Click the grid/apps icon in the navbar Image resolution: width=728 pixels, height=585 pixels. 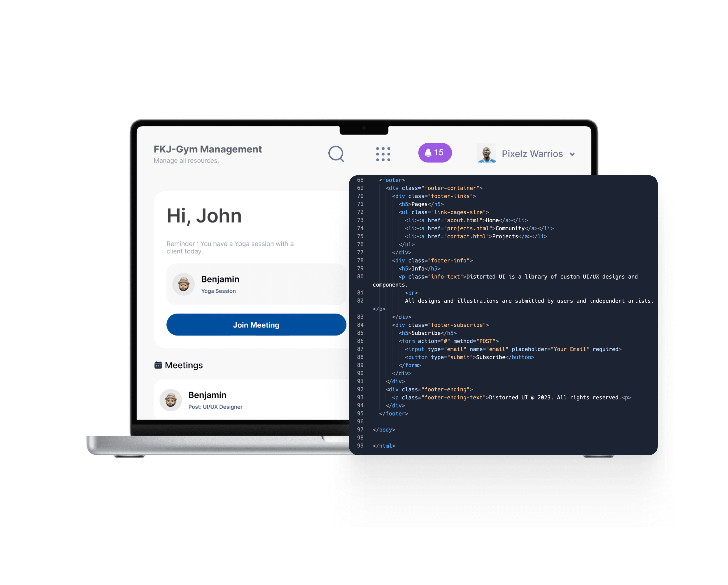(383, 154)
